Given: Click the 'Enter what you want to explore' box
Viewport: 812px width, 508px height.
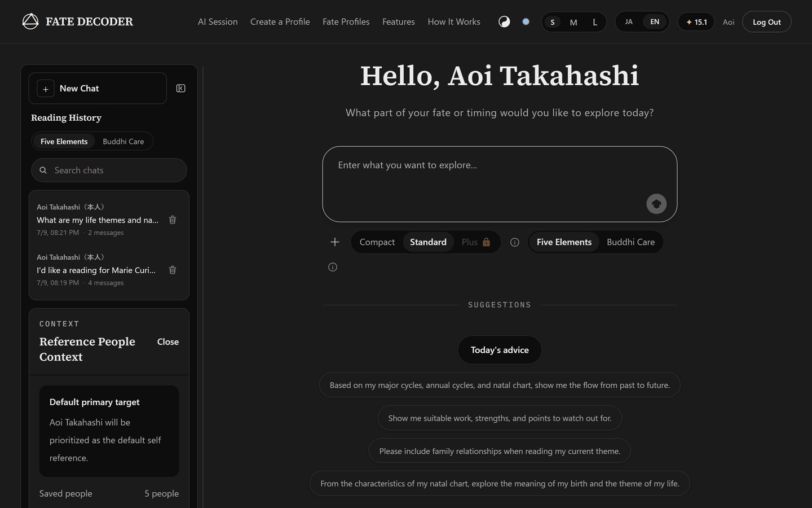Looking at the screenshot, I should [x=500, y=184].
